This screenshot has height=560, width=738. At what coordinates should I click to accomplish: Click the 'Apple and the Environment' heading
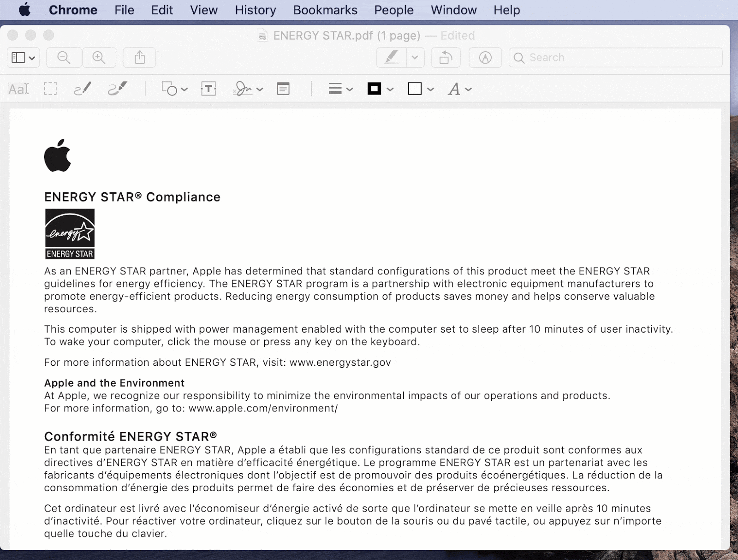[x=114, y=383]
